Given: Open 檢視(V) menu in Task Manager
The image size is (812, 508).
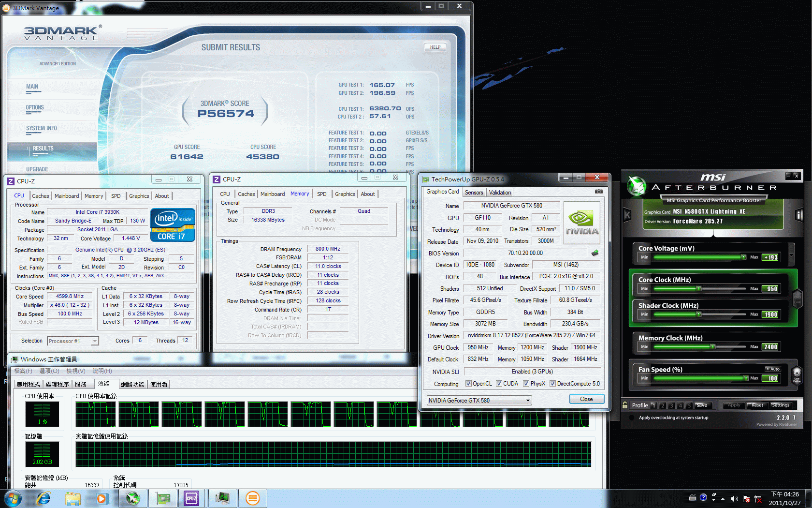Looking at the screenshot, I should (x=76, y=371).
